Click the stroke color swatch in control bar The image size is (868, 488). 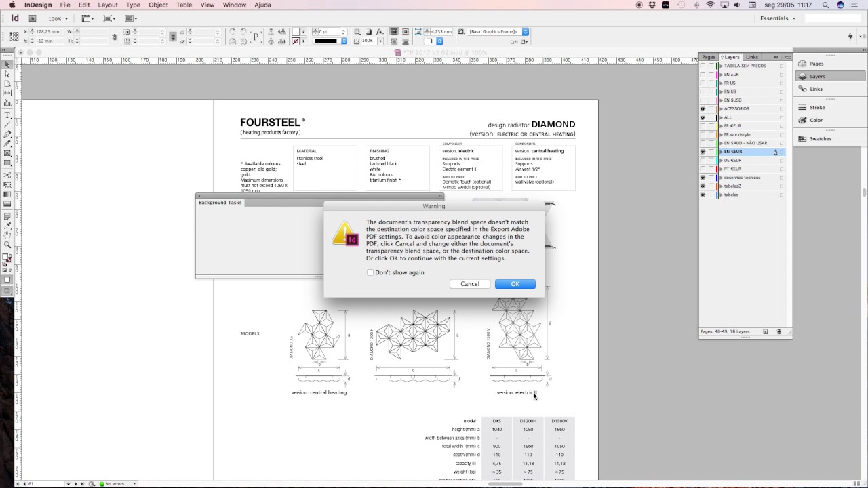pyautogui.click(x=296, y=41)
